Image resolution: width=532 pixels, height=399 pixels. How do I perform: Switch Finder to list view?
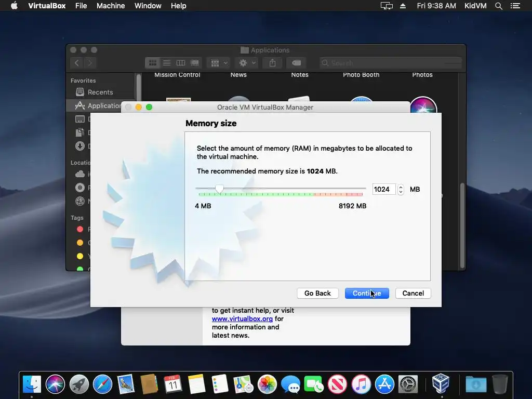[167, 63]
